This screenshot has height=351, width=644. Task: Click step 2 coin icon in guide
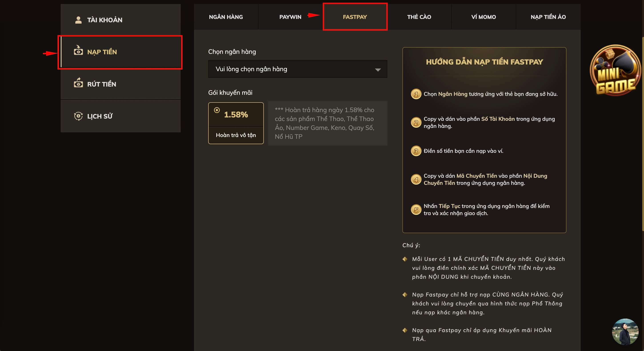[x=416, y=123]
